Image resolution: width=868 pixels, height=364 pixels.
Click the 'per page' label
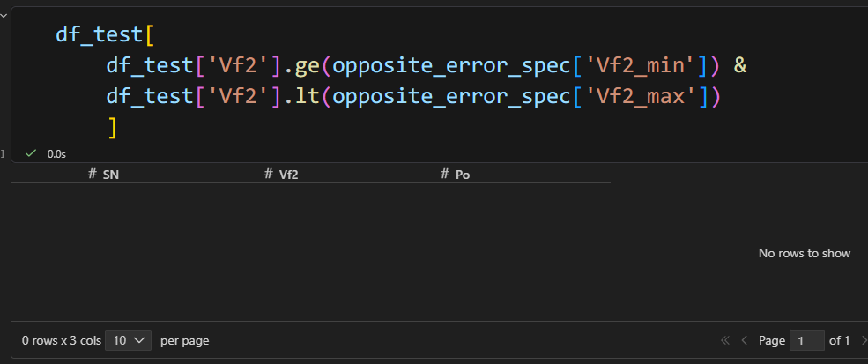[x=185, y=340]
